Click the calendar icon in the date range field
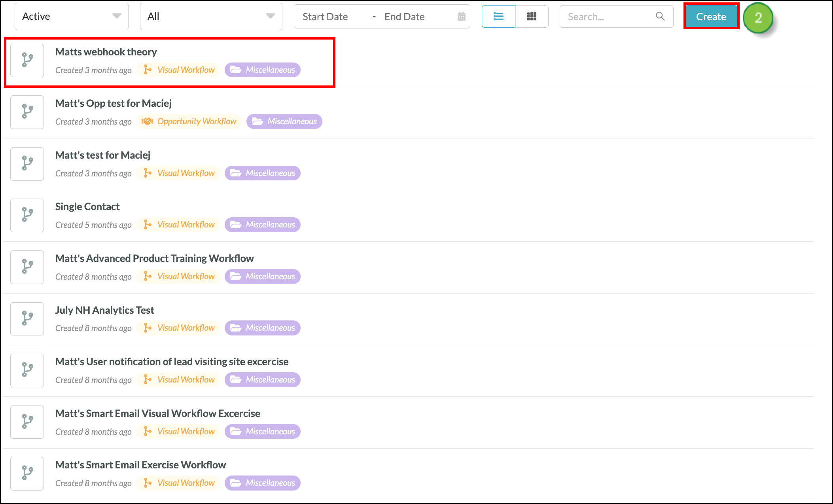 [x=461, y=17]
